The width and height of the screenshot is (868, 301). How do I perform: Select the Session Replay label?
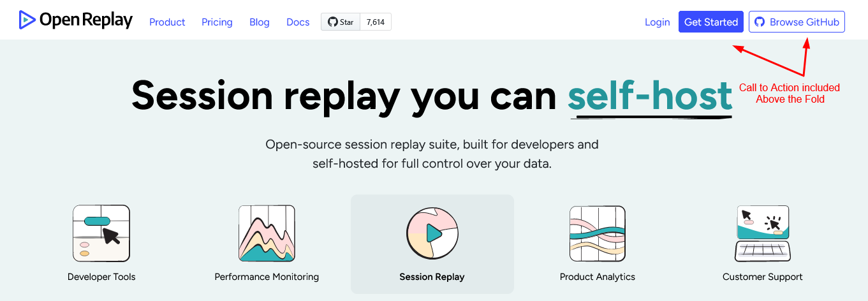(432, 277)
